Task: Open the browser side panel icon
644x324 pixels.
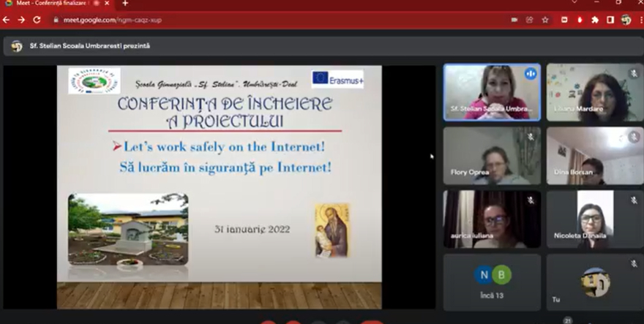Action: coord(610,20)
